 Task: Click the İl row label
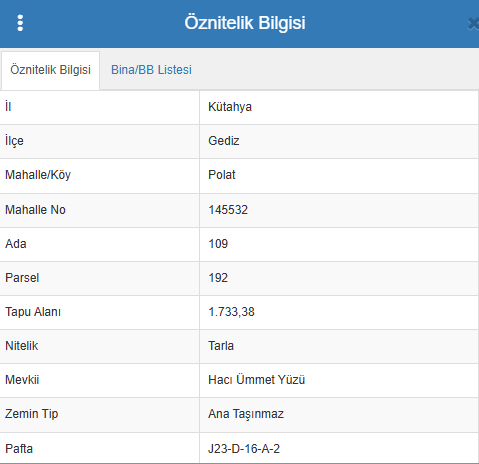coord(8,107)
